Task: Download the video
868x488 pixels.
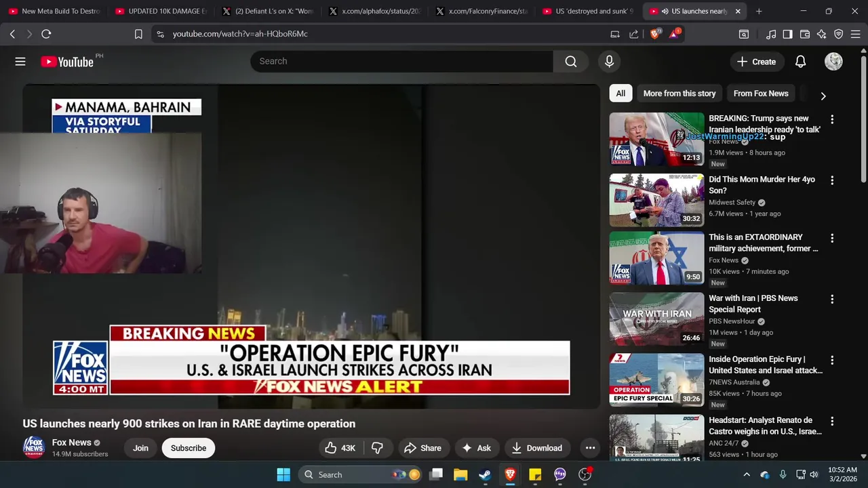Action: (536, 448)
